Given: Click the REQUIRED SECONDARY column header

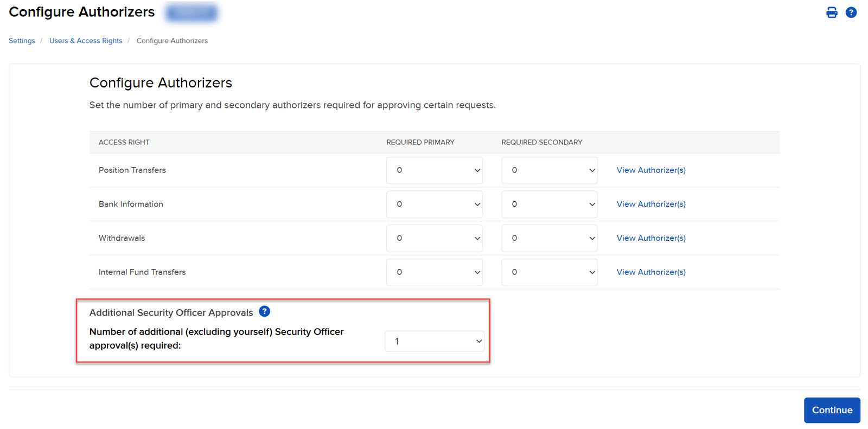Looking at the screenshot, I should click(542, 142).
